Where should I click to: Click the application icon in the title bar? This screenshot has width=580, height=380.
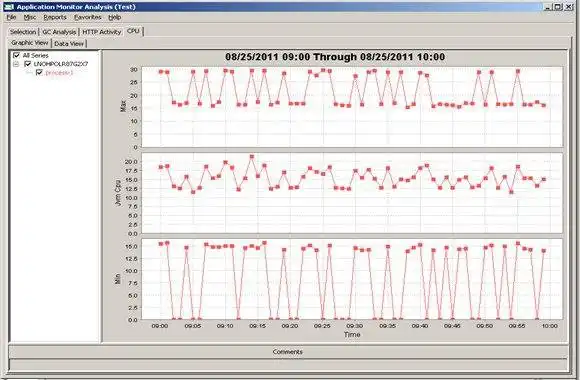click(9, 7)
